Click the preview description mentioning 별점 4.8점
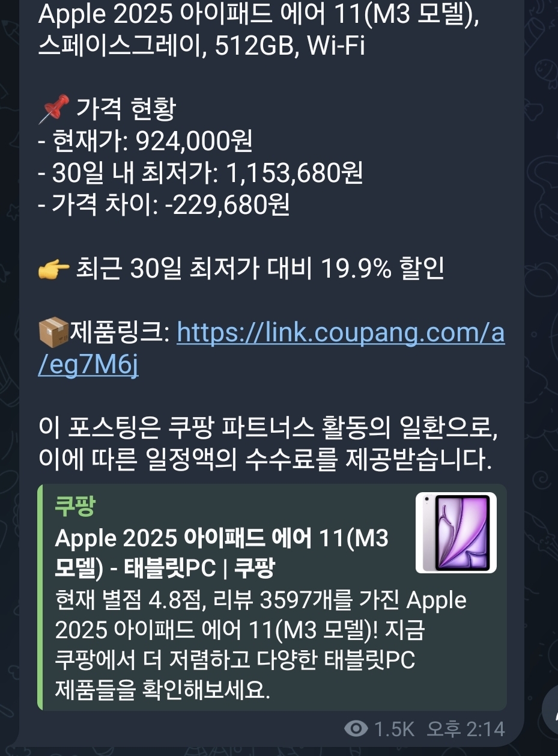 261,645
